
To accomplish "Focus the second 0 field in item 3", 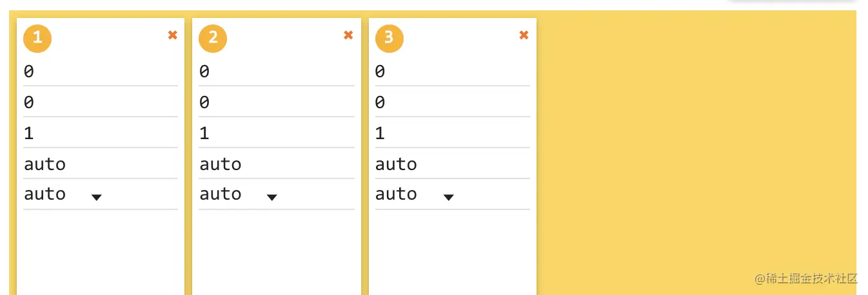I will (452, 102).
